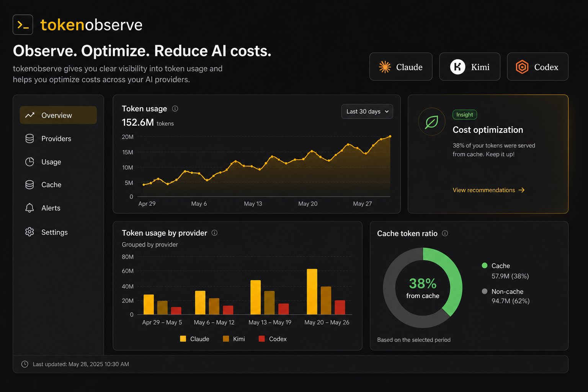Click the 57.9M (38%) cache value

tap(510, 276)
